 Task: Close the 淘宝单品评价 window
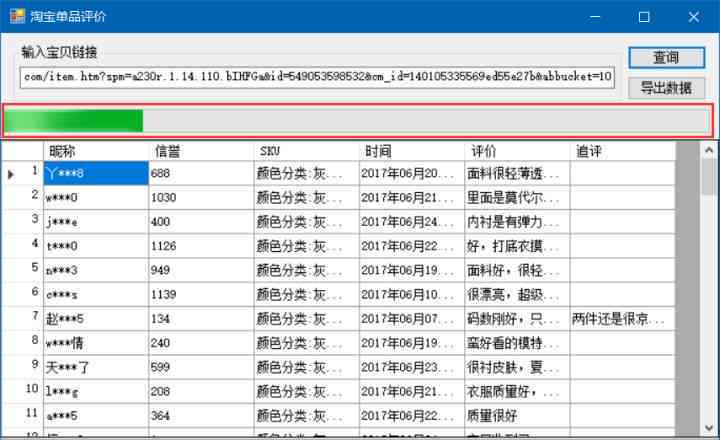[694, 17]
